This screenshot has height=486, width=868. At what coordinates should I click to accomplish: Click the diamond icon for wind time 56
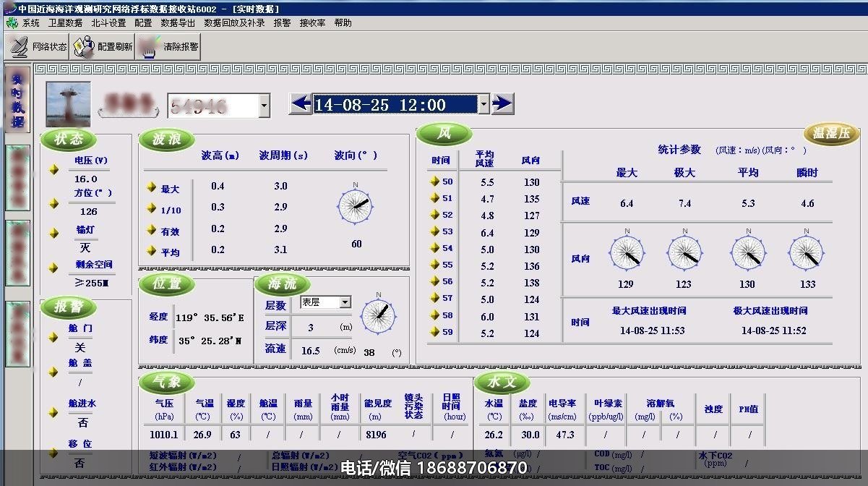pos(434,281)
